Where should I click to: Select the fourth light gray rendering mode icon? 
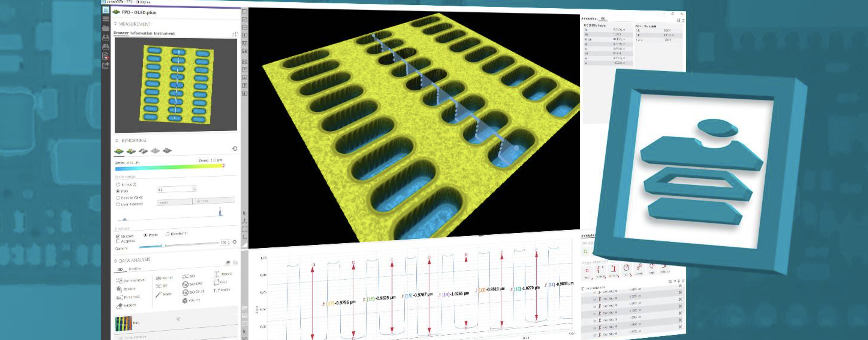(155, 151)
